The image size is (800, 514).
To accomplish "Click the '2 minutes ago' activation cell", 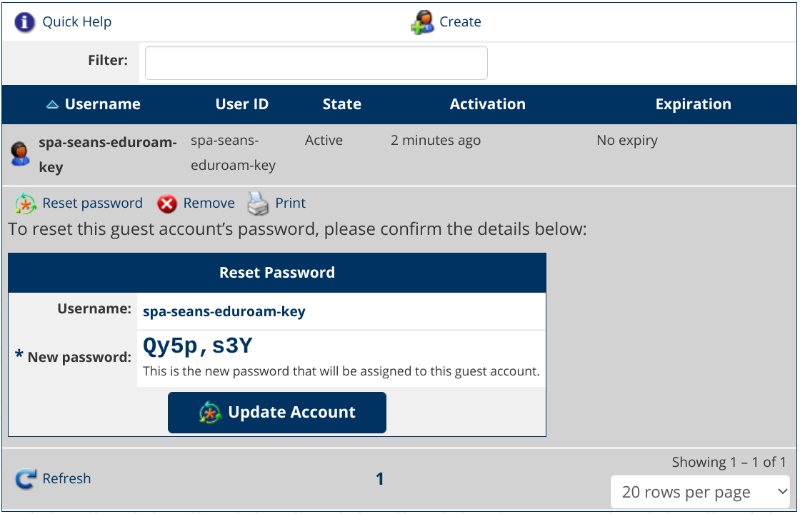I will (436, 140).
